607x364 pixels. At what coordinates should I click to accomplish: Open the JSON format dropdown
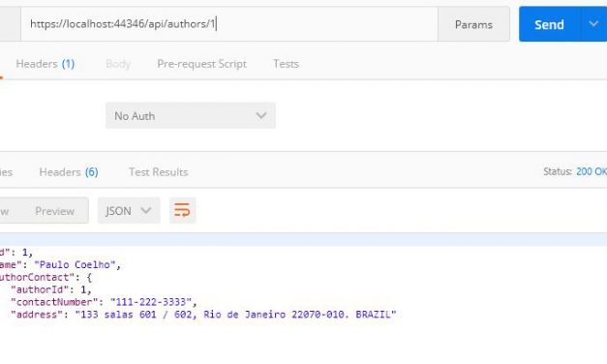point(129,210)
